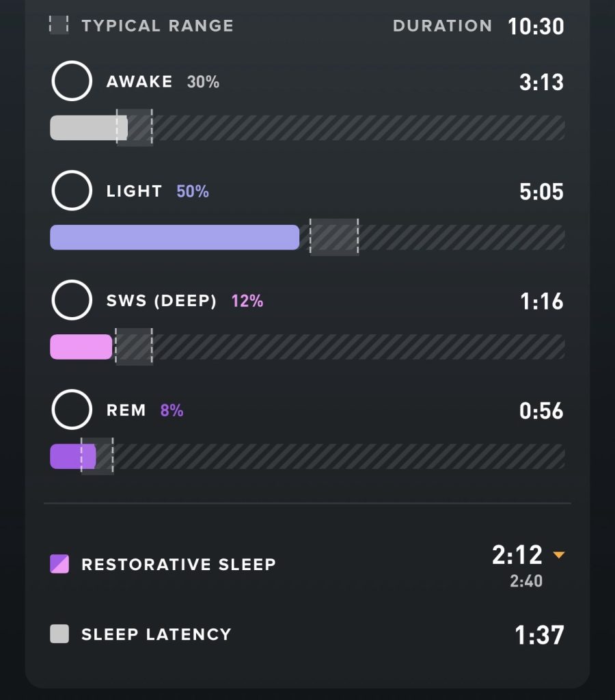
Task: Tap the Duration value 10:30
Action: coord(536,27)
